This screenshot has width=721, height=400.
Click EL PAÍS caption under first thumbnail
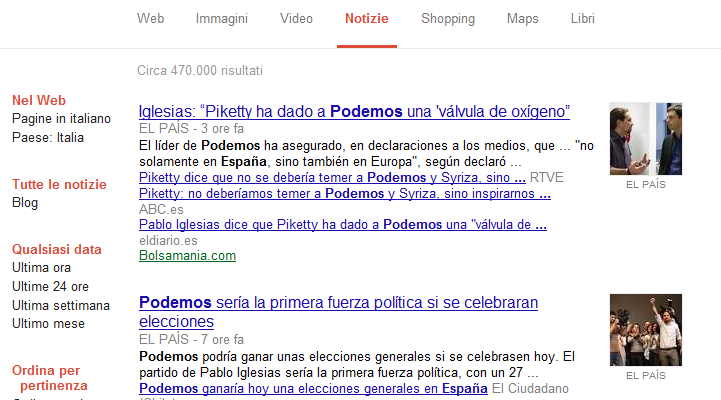pos(646,184)
